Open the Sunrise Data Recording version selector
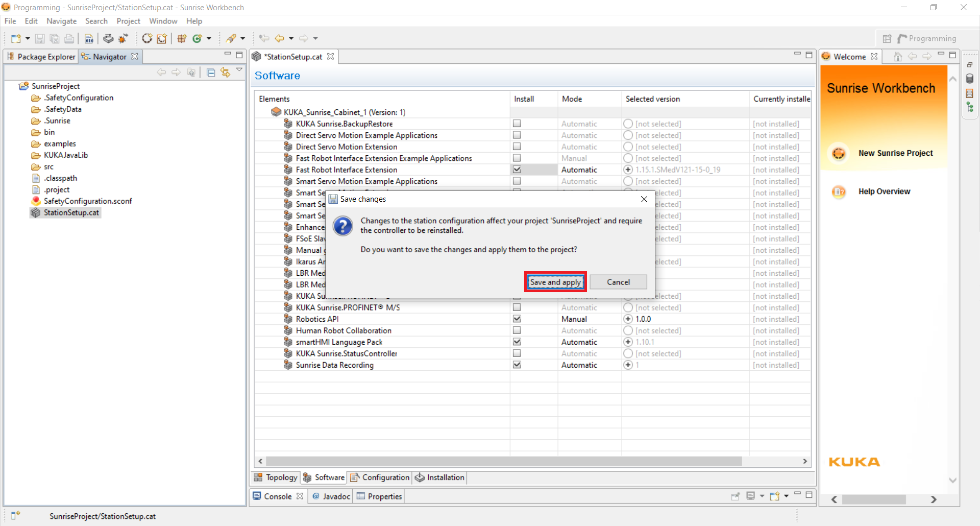Image resolution: width=980 pixels, height=526 pixels. point(628,365)
